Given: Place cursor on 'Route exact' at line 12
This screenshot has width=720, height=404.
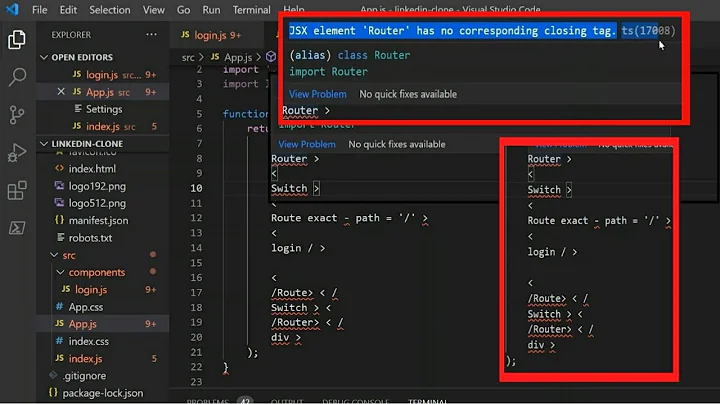Looking at the screenshot, I should click(x=304, y=218).
